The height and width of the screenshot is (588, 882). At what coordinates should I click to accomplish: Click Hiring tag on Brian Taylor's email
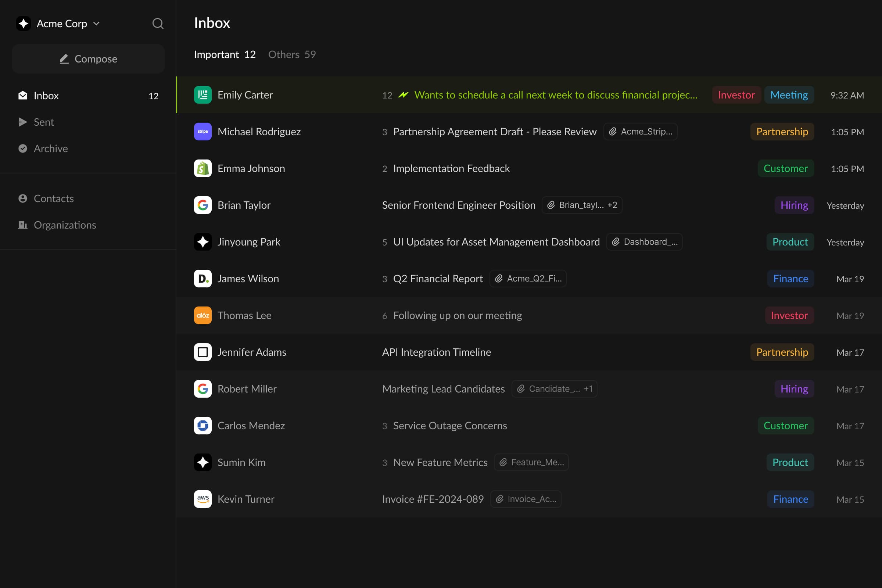(794, 205)
